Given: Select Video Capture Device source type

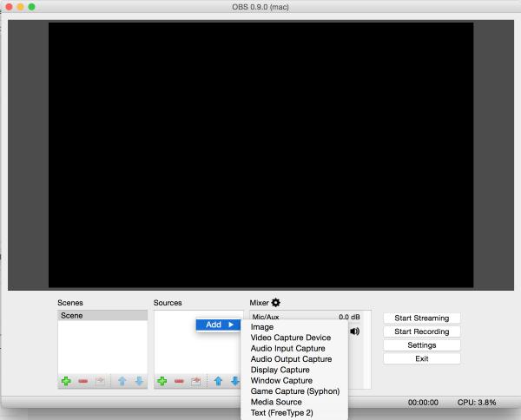Looking at the screenshot, I should [x=290, y=338].
